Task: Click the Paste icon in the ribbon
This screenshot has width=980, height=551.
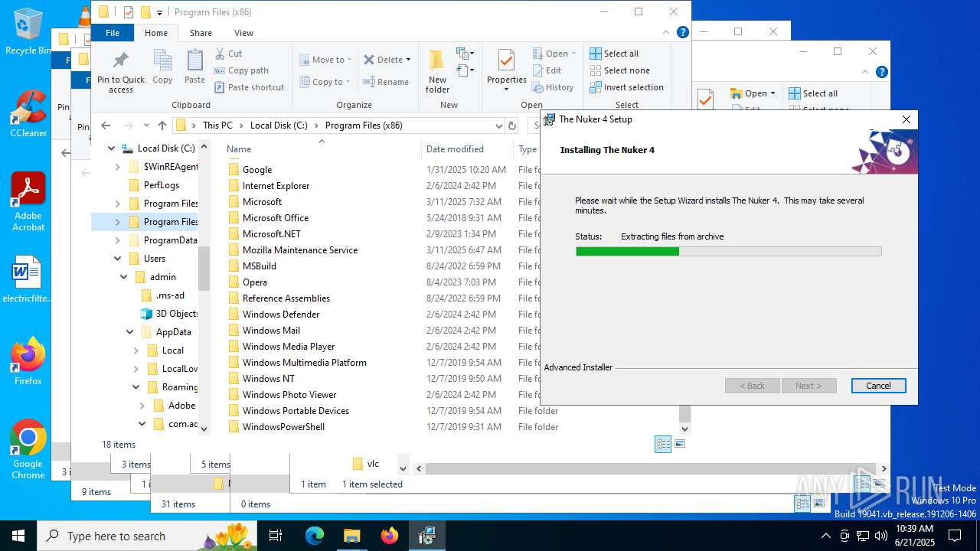Action: tap(194, 67)
